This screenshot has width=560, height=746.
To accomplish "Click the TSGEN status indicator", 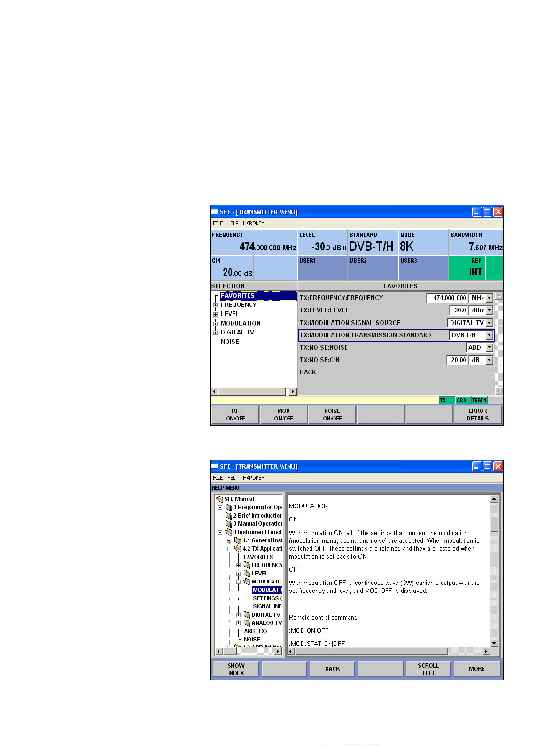I will point(480,400).
